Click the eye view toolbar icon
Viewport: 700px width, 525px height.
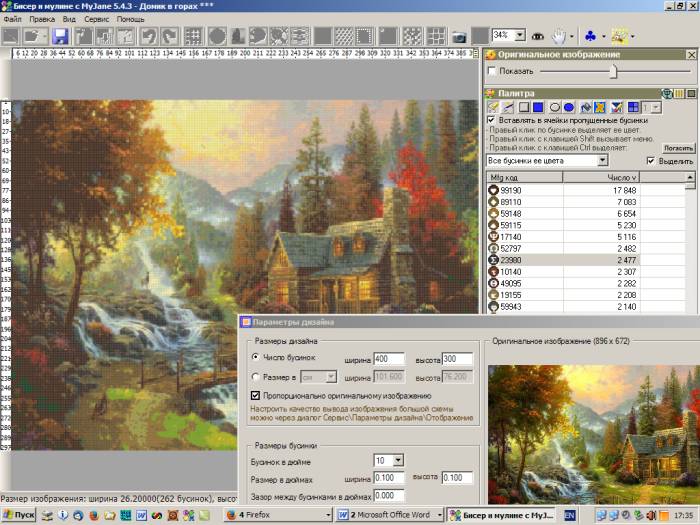click(x=538, y=36)
